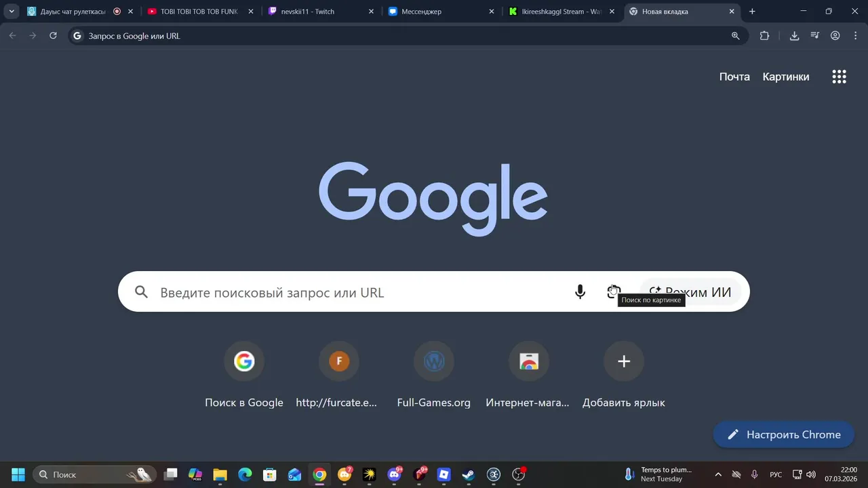Open the Windows taskbar search box
Viewport: 868px width, 488px height.
click(x=94, y=474)
